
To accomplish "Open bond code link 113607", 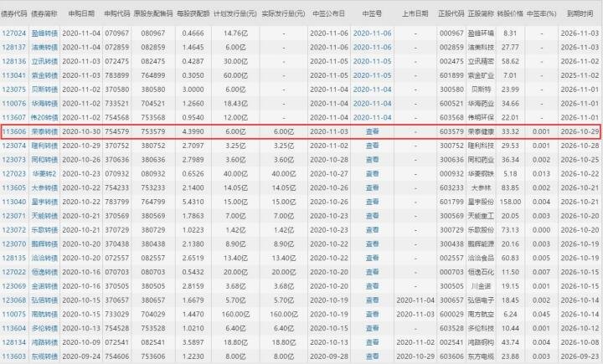I will coord(14,118).
